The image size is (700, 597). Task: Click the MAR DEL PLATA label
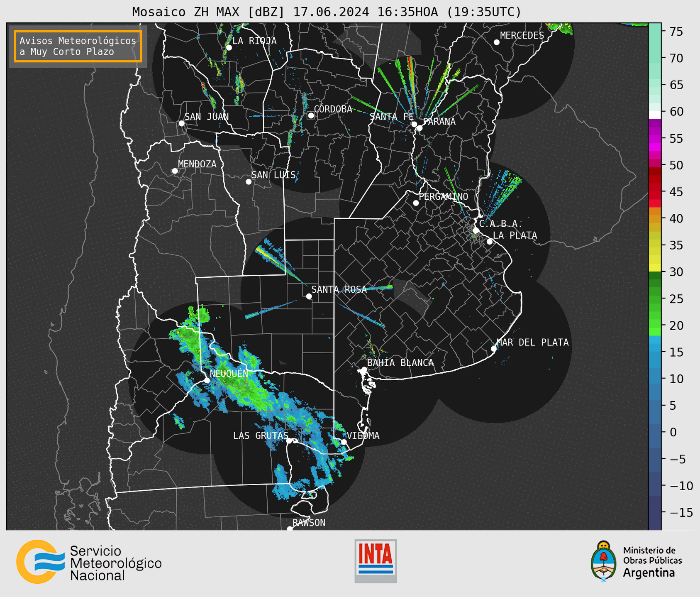(532, 343)
